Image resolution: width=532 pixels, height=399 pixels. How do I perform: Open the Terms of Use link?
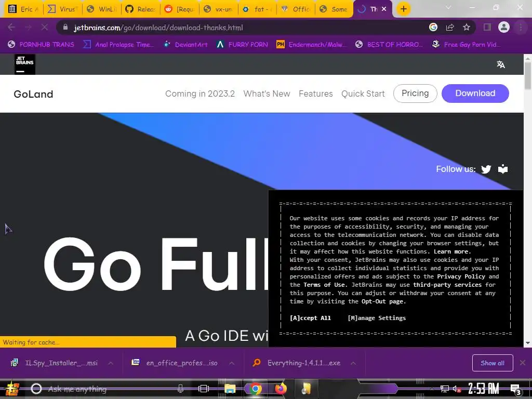coord(324,285)
